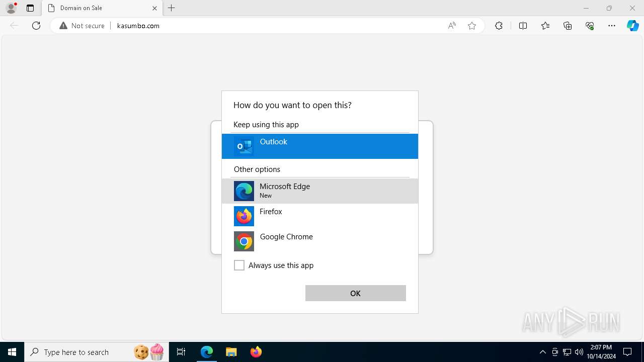Choose Microsoft Edge to open this
This screenshot has width=644, height=362.
pyautogui.click(x=320, y=191)
